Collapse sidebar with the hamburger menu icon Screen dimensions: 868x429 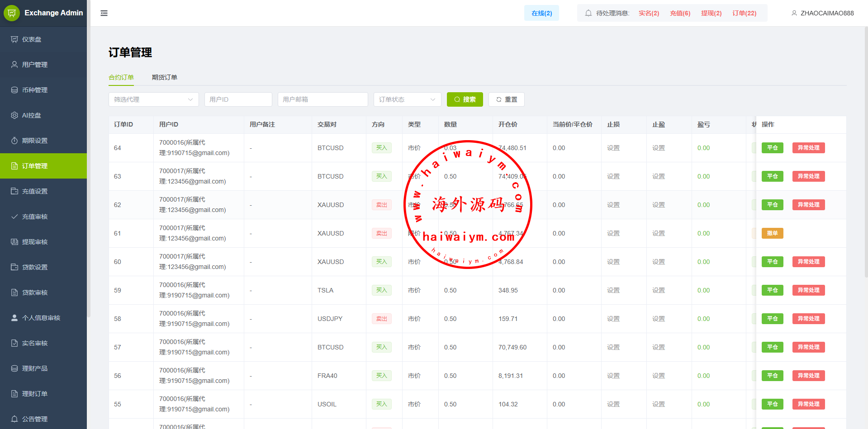104,13
